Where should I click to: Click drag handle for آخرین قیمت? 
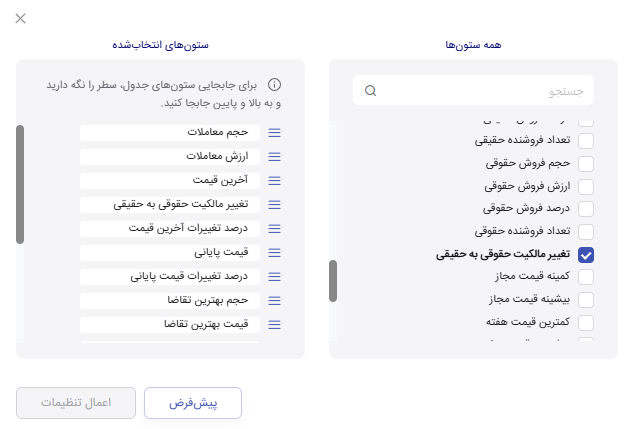click(x=275, y=181)
